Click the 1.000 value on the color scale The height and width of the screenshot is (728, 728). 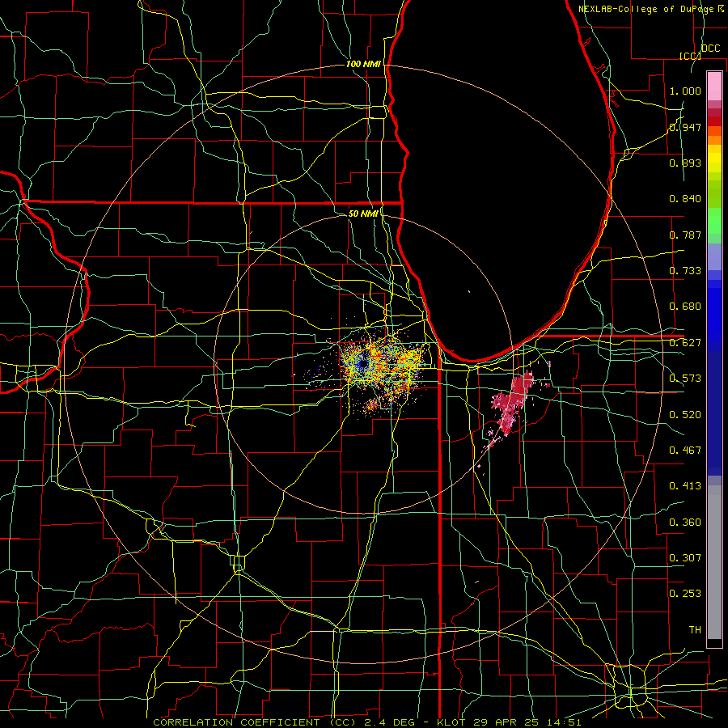(685, 91)
